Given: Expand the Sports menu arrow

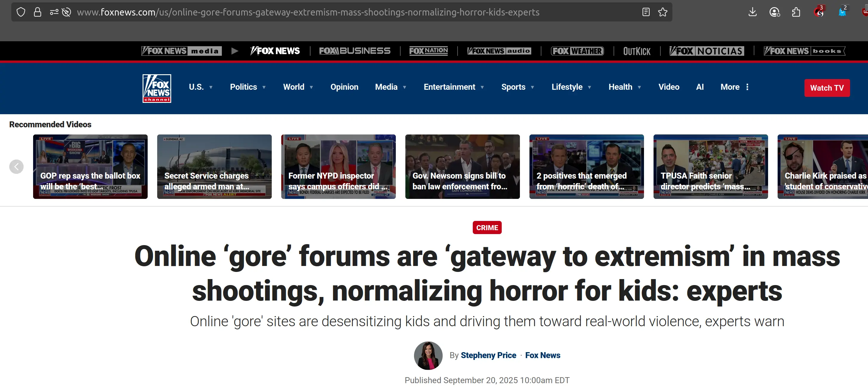Looking at the screenshot, I should coord(532,87).
